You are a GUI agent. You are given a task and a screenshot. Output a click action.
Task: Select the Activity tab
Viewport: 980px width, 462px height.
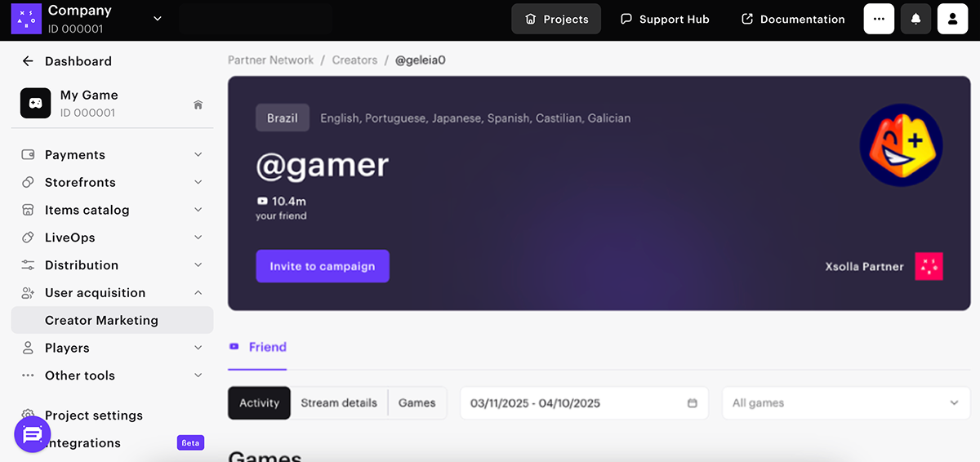coord(259,403)
